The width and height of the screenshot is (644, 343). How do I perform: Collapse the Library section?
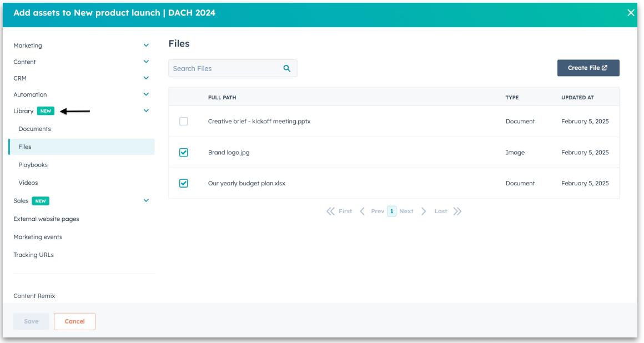click(x=146, y=110)
